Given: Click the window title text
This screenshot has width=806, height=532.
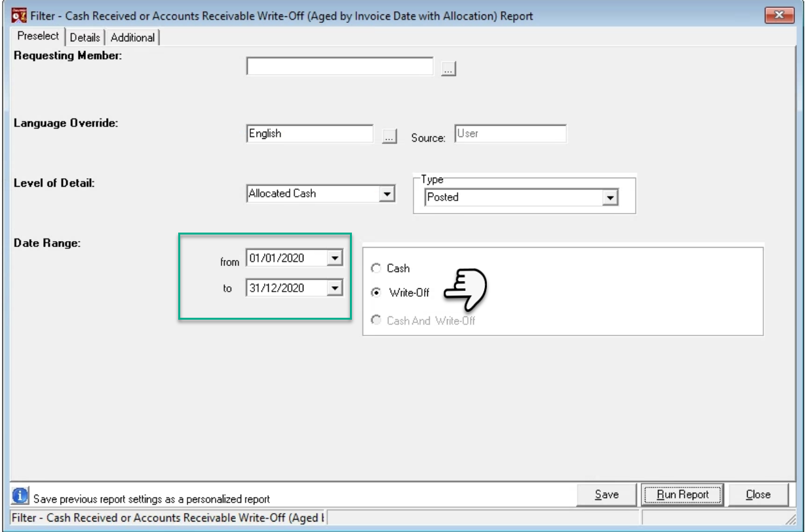Looking at the screenshot, I should [x=282, y=16].
